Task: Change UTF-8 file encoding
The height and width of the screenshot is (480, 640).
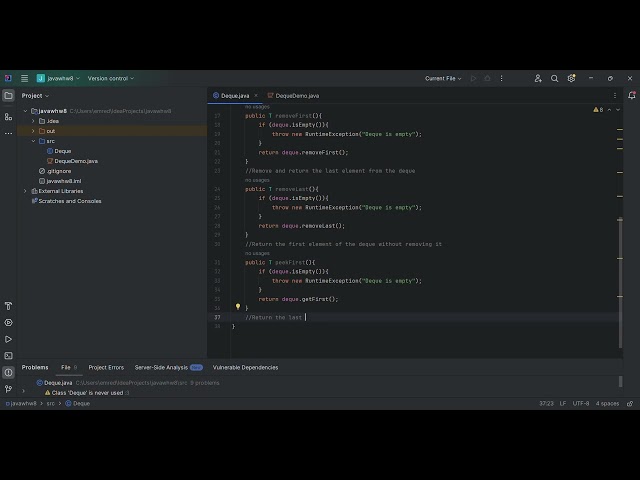Action: click(x=581, y=404)
